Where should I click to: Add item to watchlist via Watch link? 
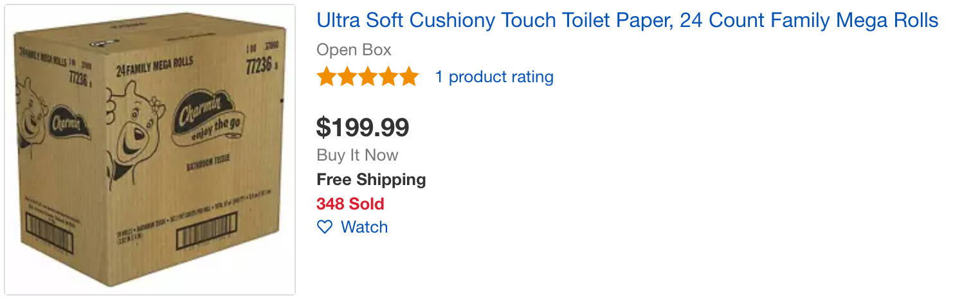coord(364,227)
